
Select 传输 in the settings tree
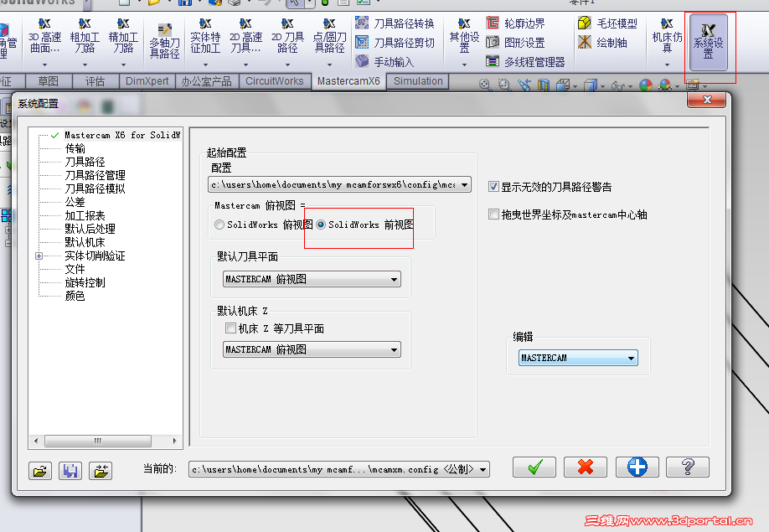coord(75,148)
